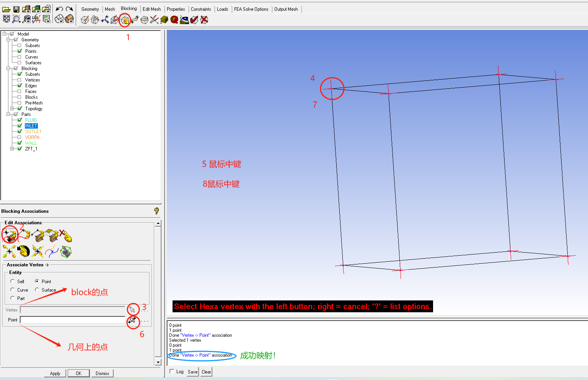Click the Edit Block icon
Screen dimensions: 588x380
[x=114, y=20]
